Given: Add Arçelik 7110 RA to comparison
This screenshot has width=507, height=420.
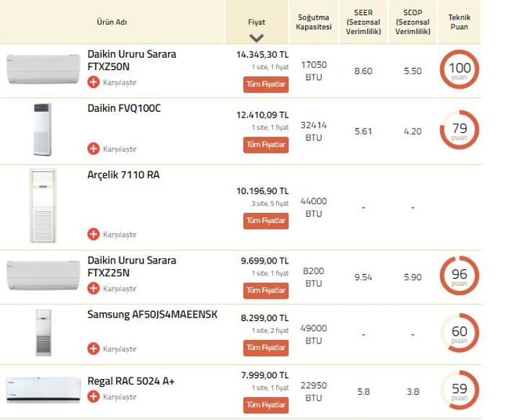Looking at the screenshot, I should click(93, 234).
